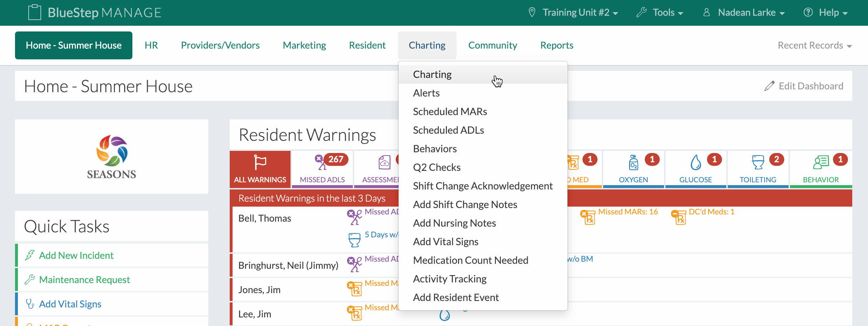Click the Charting navigation tab
Image resolution: width=868 pixels, height=326 pixels.
tap(427, 45)
